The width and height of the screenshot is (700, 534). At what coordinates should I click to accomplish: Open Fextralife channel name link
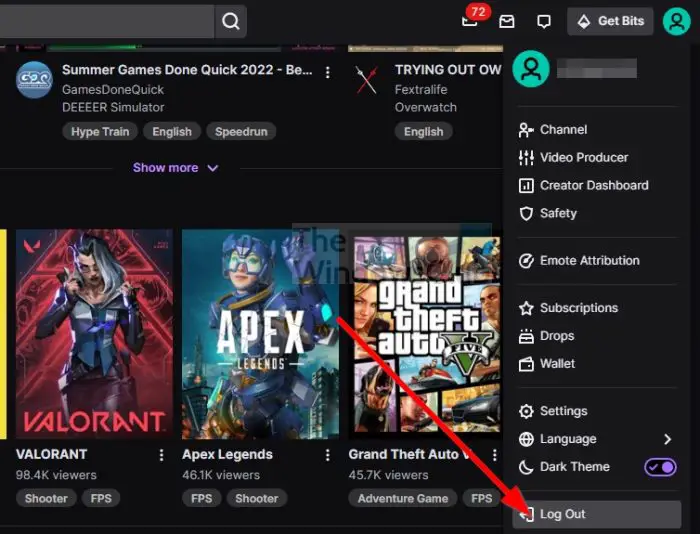tap(421, 90)
